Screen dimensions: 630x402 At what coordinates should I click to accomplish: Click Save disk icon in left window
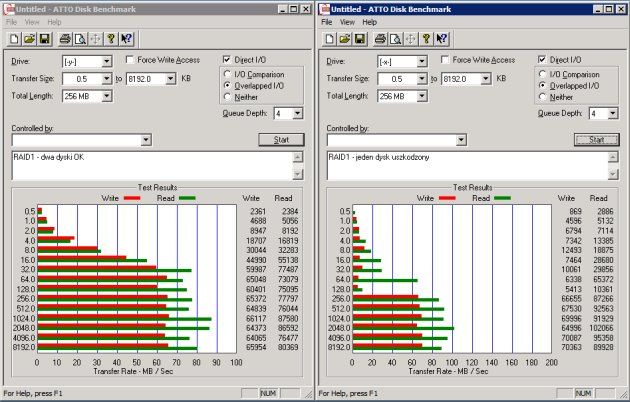pyautogui.click(x=45, y=39)
